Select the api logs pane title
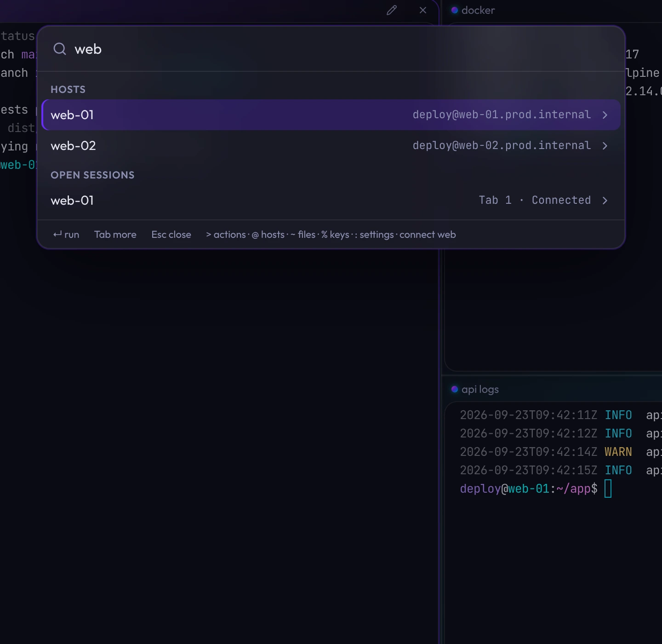This screenshot has height=644, width=662. point(480,389)
